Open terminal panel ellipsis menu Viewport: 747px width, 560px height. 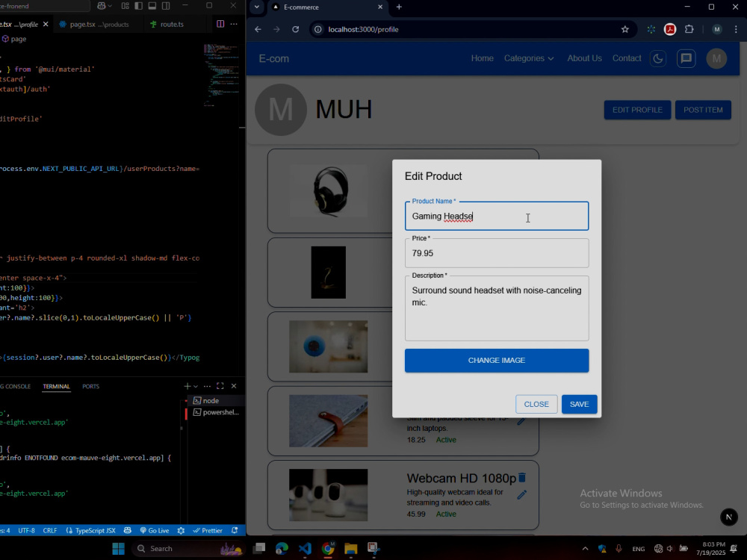click(x=207, y=386)
